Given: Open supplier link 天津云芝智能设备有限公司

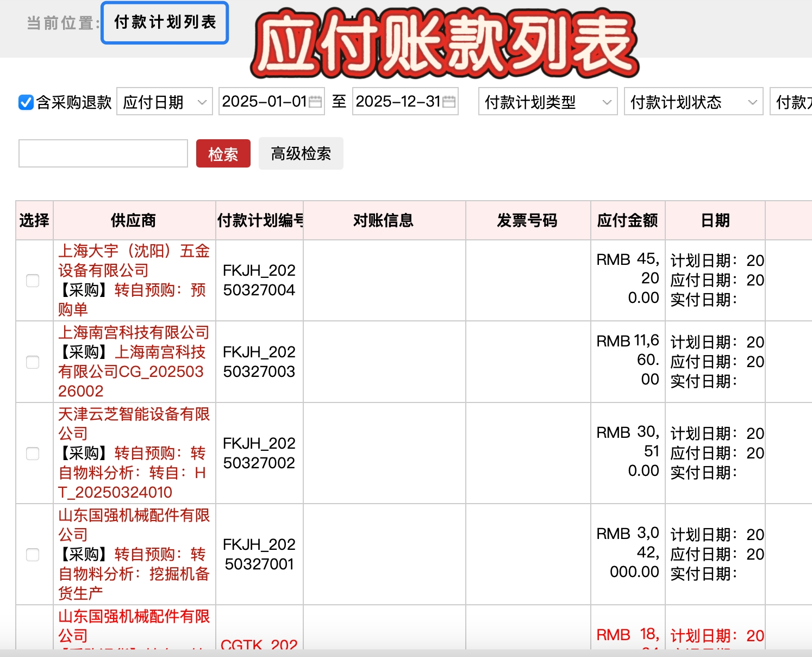Looking at the screenshot, I should [x=134, y=424].
